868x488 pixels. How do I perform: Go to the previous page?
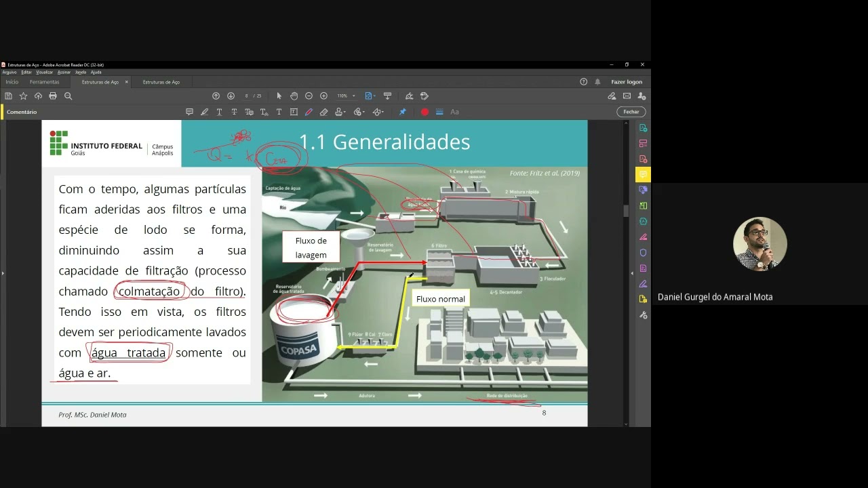tap(216, 96)
